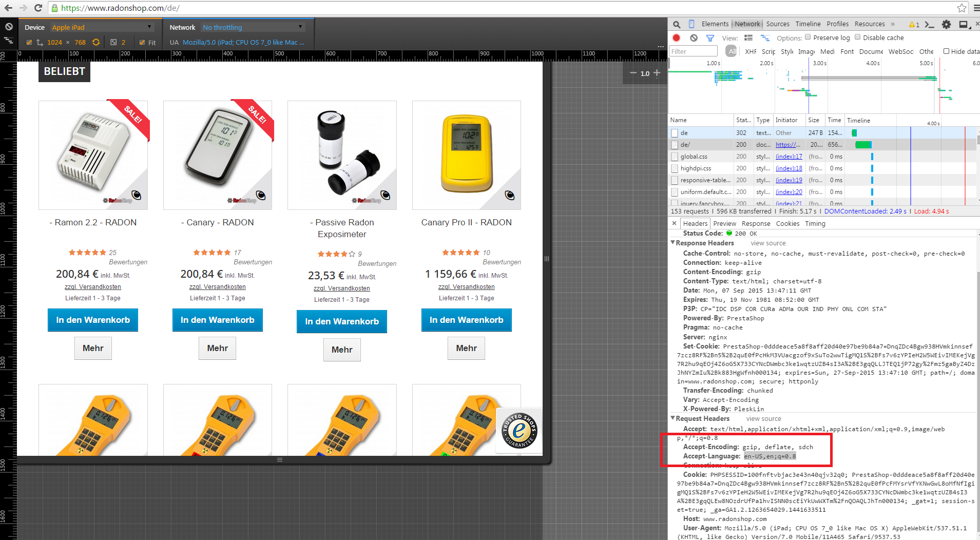Open the Device dropdown showing Apple iPad
Image resolution: width=980 pixels, height=540 pixels.
102,27
